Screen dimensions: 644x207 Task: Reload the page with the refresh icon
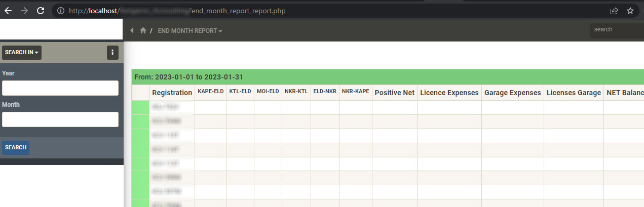pyautogui.click(x=41, y=11)
